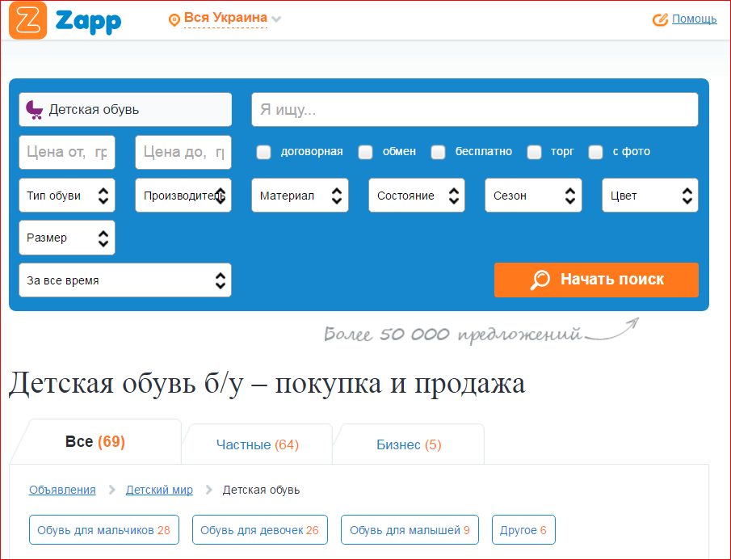The image size is (731, 560).
Task: Open the Помощь help link
Action: point(694,19)
